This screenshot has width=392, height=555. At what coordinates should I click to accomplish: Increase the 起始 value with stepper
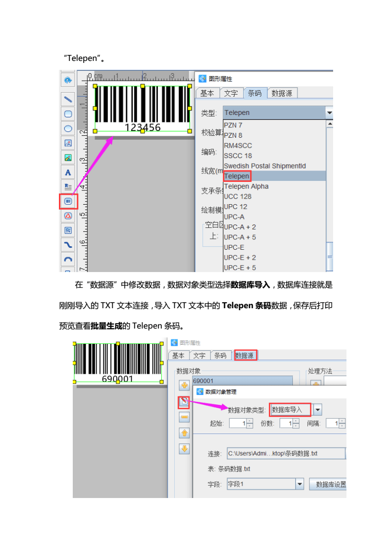click(249, 421)
